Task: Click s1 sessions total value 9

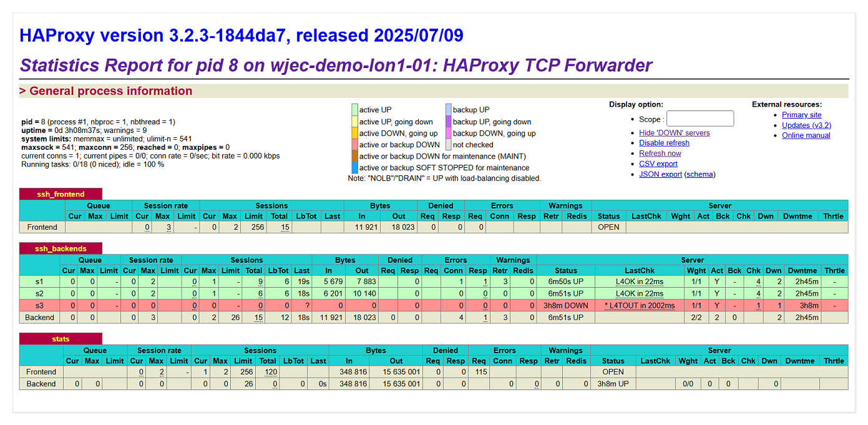Action: pos(260,282)
